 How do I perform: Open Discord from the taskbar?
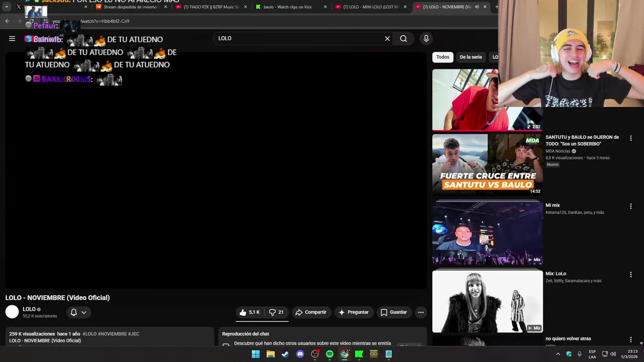(300, 354)
